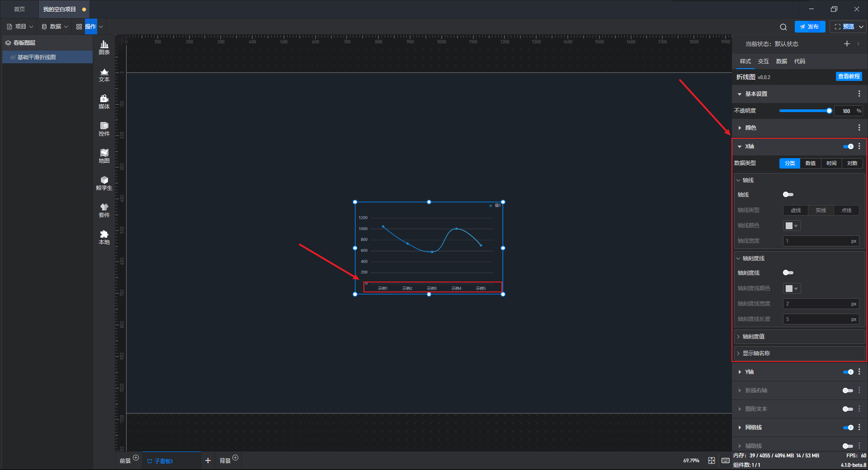The image size is (868, 470).
Task: Toggle the Y轴 section switch
Action: point(848,372)
